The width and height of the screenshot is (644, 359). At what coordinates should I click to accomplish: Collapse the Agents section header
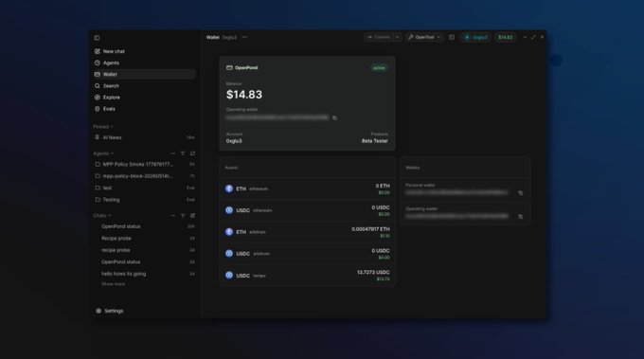click(103, 153)
